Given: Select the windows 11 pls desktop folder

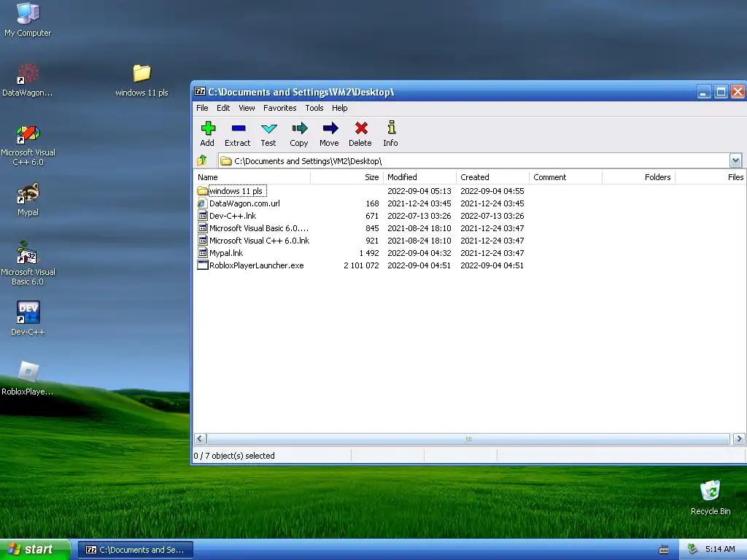Looking at the screenshot, I should click(x=142, y=80).
